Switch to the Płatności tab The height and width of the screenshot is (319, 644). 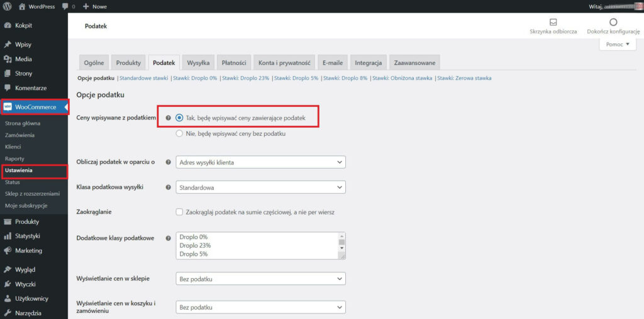click(x=234, y=63)
